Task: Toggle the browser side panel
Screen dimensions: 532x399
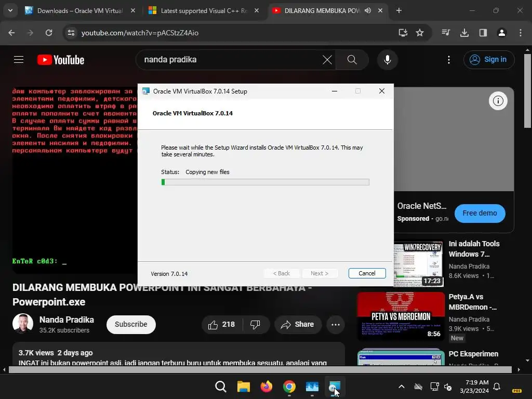Action: tap(483, 33)
